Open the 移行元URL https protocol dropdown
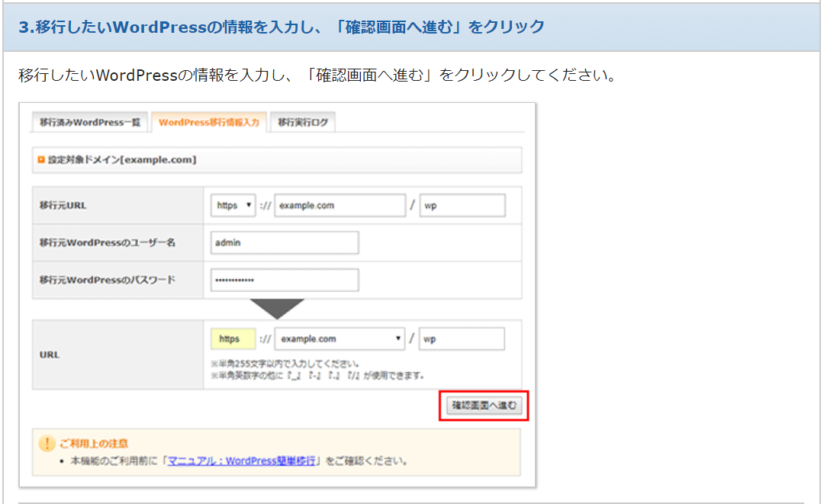Image resolution: width=824 pixels, height=504 pixels. (x=233, y=206)
